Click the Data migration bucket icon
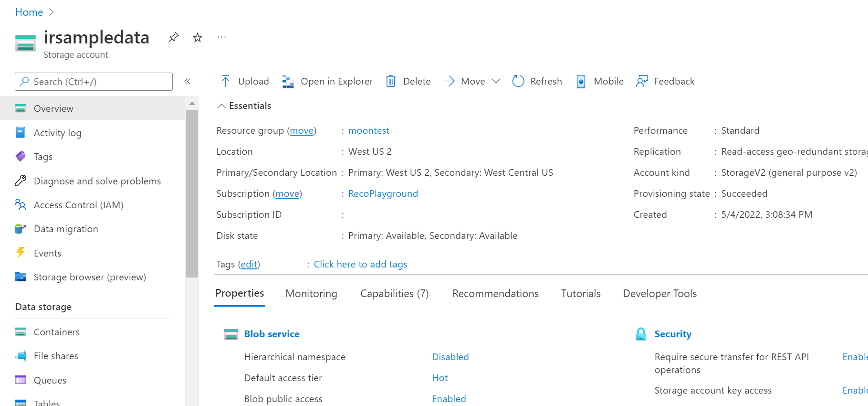The height and width of the screenshot is (406, 868). click(x=21, y=229)
